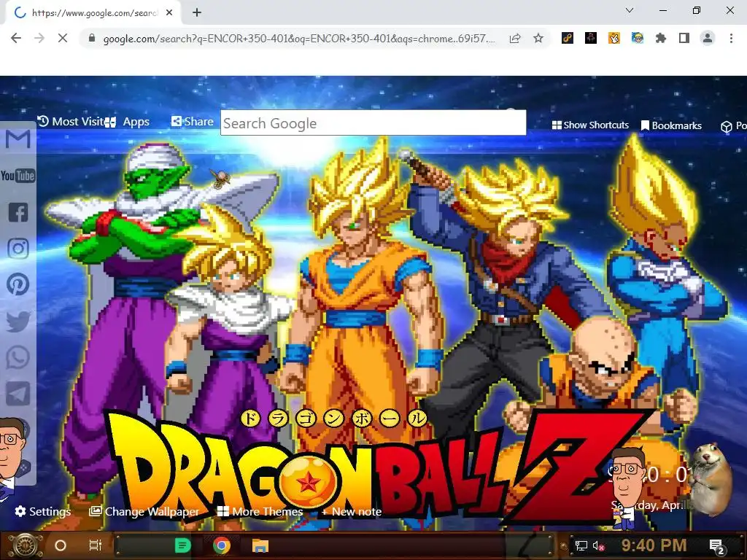Open the Most Visited list
The width and height of the screenshot is (747, 560).
coord(71,122)
